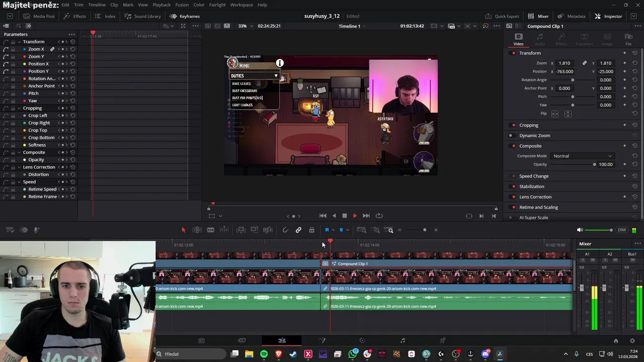Jump to first frame
The width and height of the screenshot is (644, 362).
click(323, 216)
